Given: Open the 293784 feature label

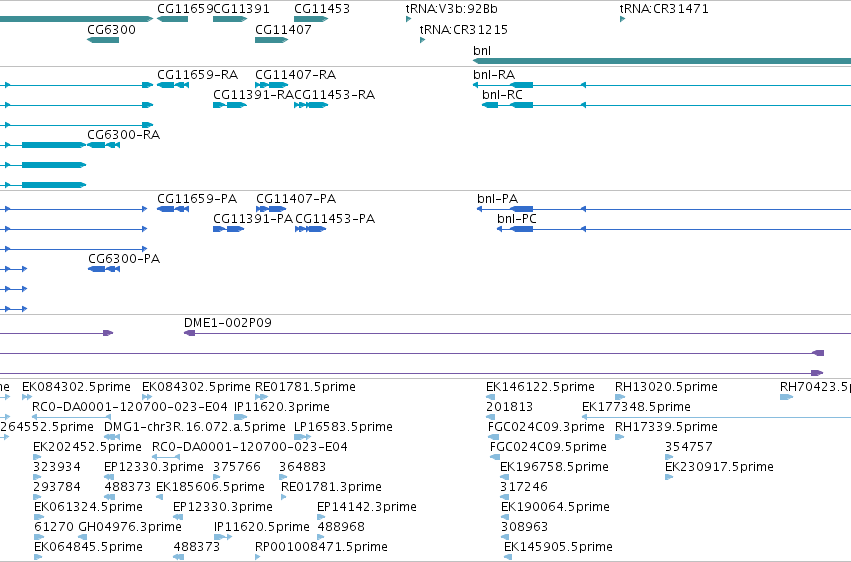Looking at the screenshot, I should point(57,487).
